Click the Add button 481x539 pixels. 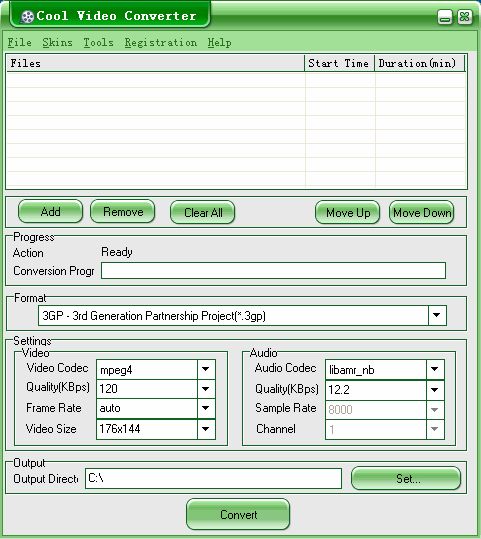pyautogui.click(x=51, y=212)
